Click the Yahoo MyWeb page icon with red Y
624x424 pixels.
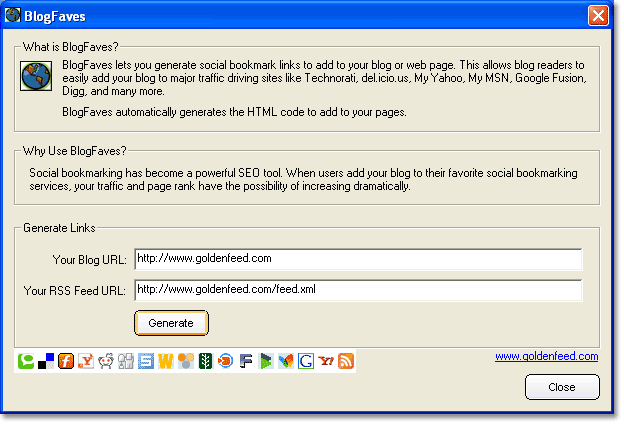point(86,361)
